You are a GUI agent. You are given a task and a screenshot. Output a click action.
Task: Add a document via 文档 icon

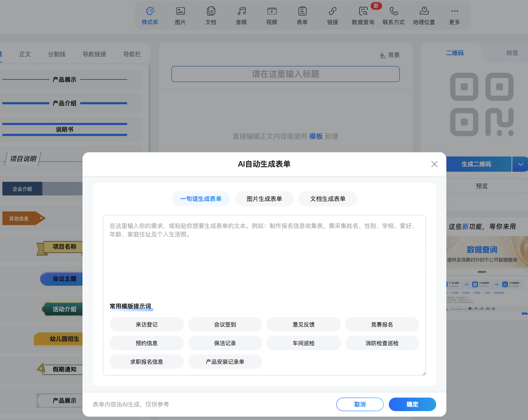pyautogui.click(x=211, y=16)
